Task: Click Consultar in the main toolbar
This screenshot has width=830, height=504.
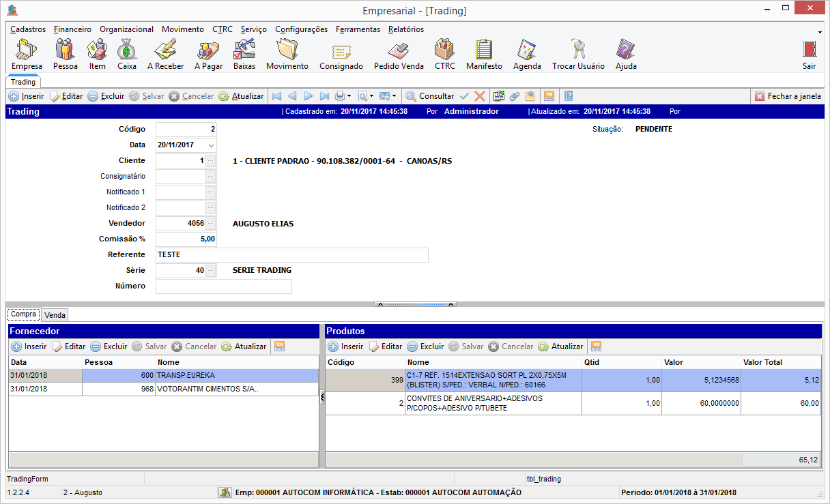Action: tap(430, 96)
